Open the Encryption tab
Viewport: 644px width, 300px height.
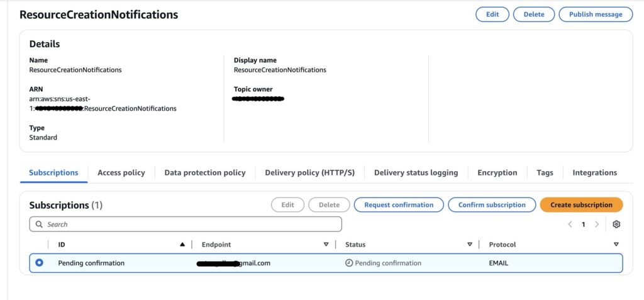(497, 172)
